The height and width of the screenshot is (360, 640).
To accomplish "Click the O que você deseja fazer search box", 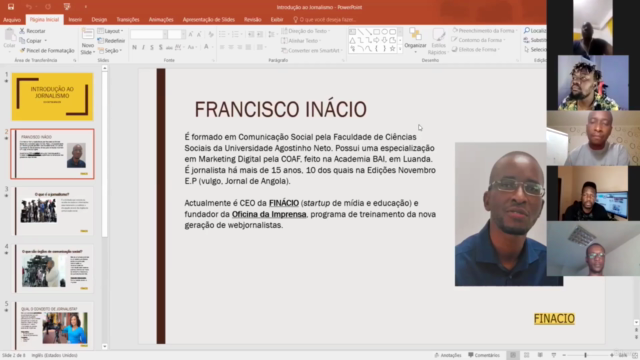I will click(x=324, y=20).
